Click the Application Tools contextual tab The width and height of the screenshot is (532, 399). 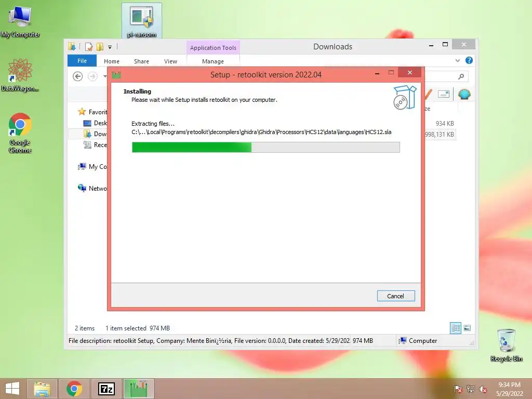point(213,48)
